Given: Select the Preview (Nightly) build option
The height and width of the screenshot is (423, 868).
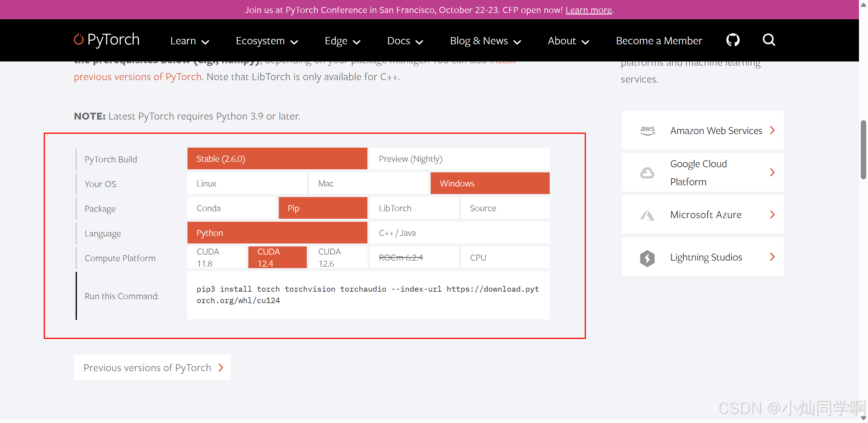Looking at the screenshot, I should 459,159.
